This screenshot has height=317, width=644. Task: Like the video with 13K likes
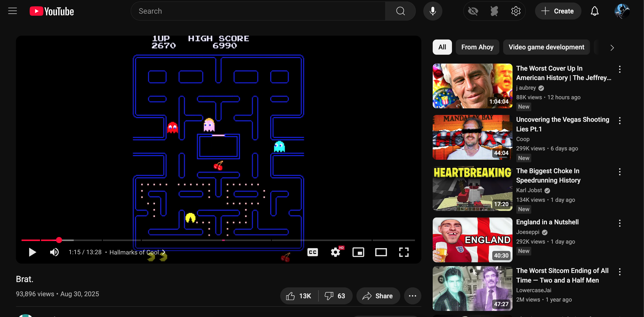299,296
